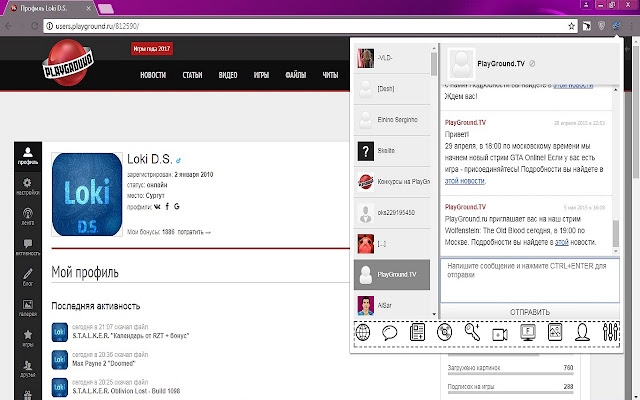Select the Профиль Loki D.S. browser tab

point(48,8)
